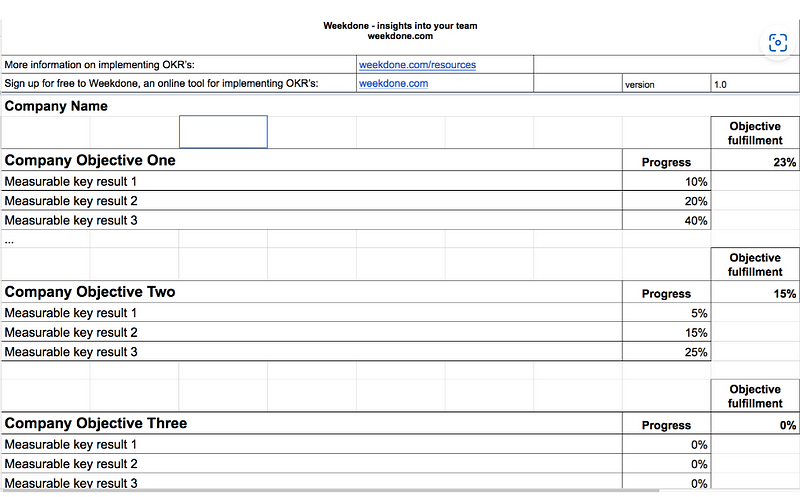
Task: Select the blue-outlined empty cell
Action: coord(223,132)
